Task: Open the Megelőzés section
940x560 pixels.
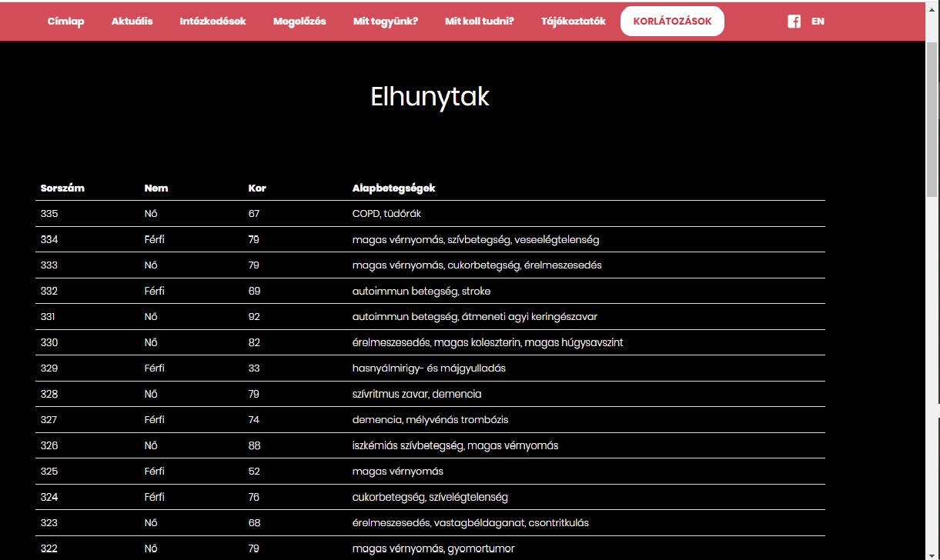Action: (299, 22)
